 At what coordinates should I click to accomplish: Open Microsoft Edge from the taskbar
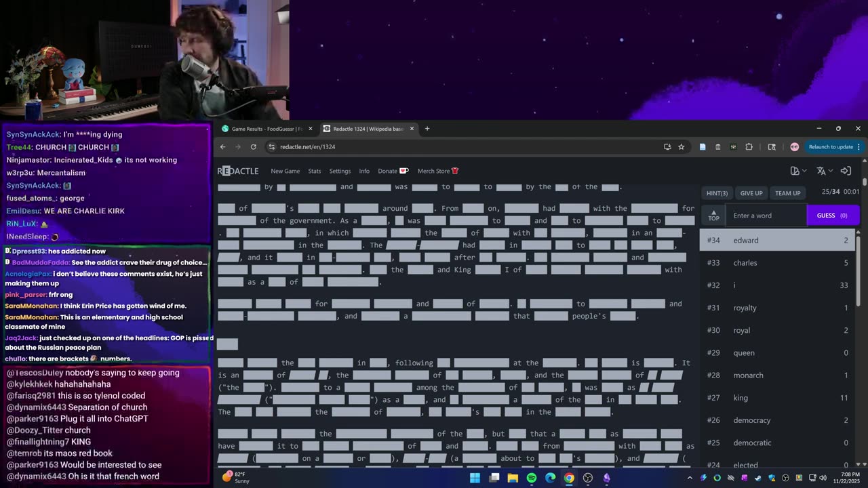pos(550,478)
